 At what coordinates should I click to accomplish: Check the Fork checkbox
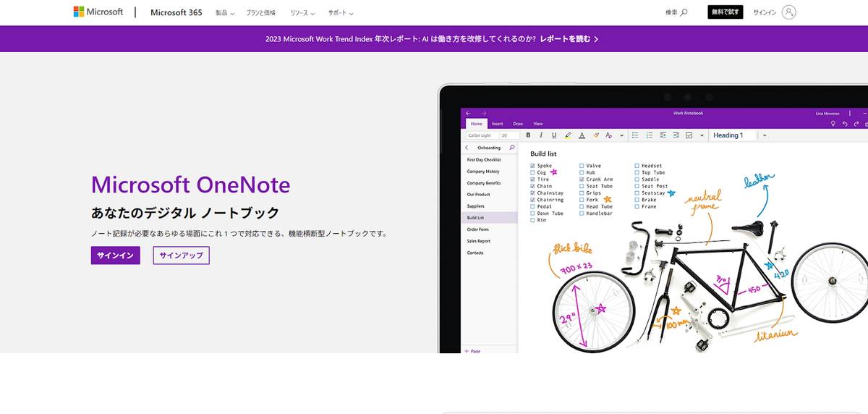point(582,200)
